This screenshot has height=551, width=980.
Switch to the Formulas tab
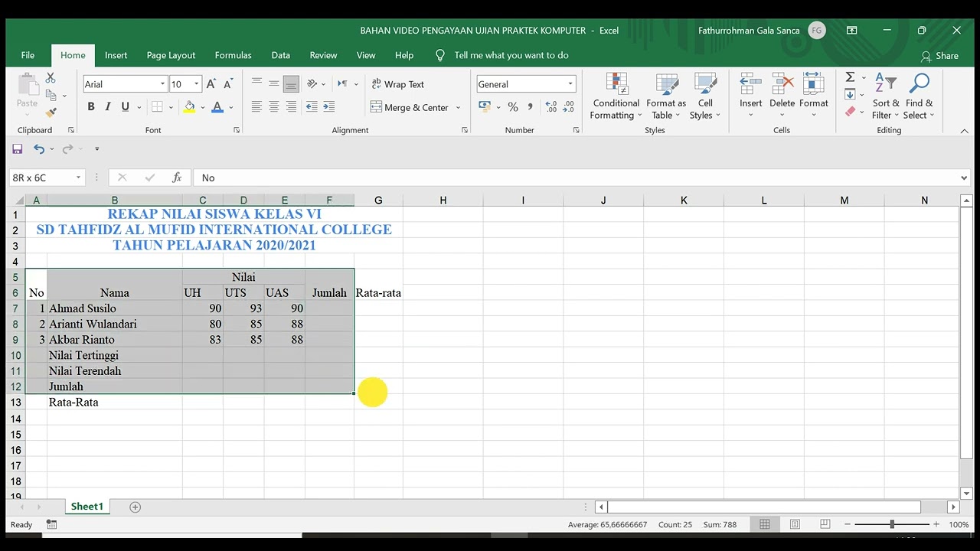(x=233, y=55)
